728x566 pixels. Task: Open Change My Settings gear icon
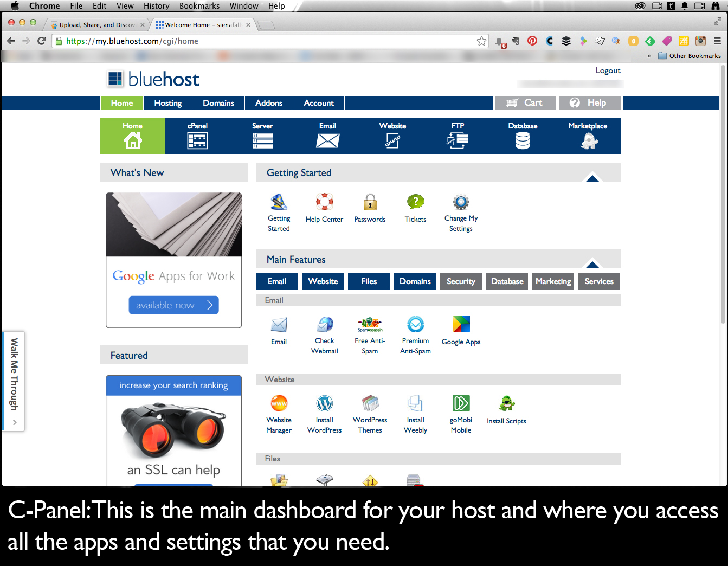coord(461,202)
